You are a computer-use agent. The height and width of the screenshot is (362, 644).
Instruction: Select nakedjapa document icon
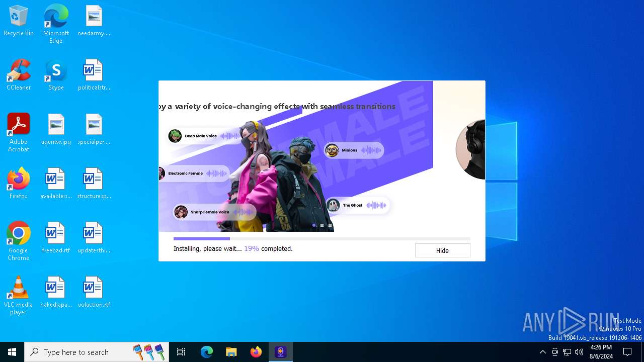click(x=56, y=293)
